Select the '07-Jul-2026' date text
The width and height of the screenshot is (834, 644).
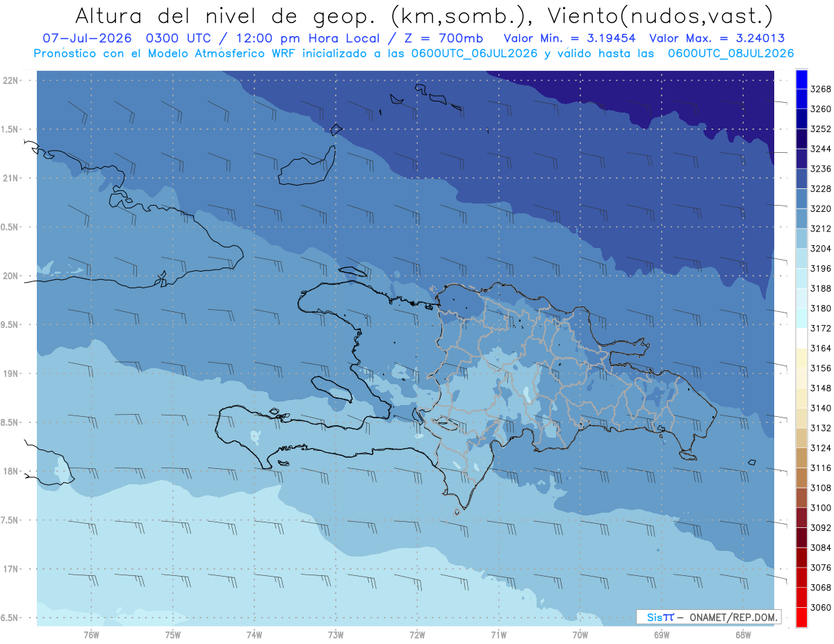[x=88, y=38]
